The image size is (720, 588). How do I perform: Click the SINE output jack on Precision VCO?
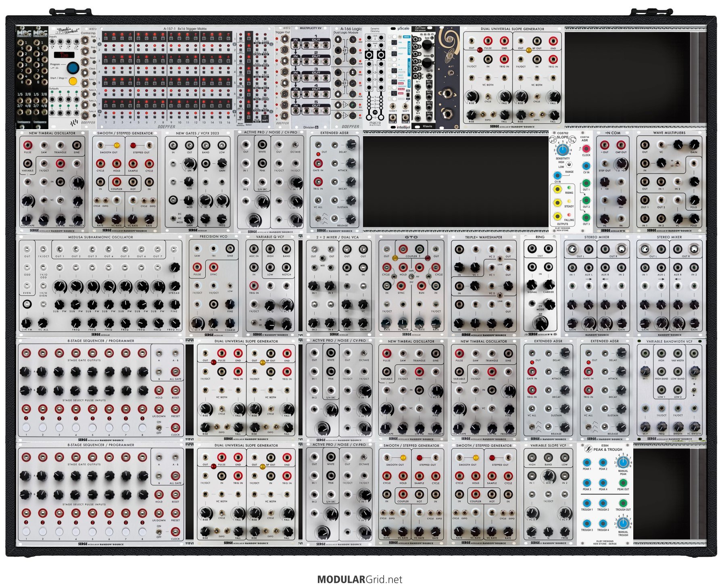[230, 249]
